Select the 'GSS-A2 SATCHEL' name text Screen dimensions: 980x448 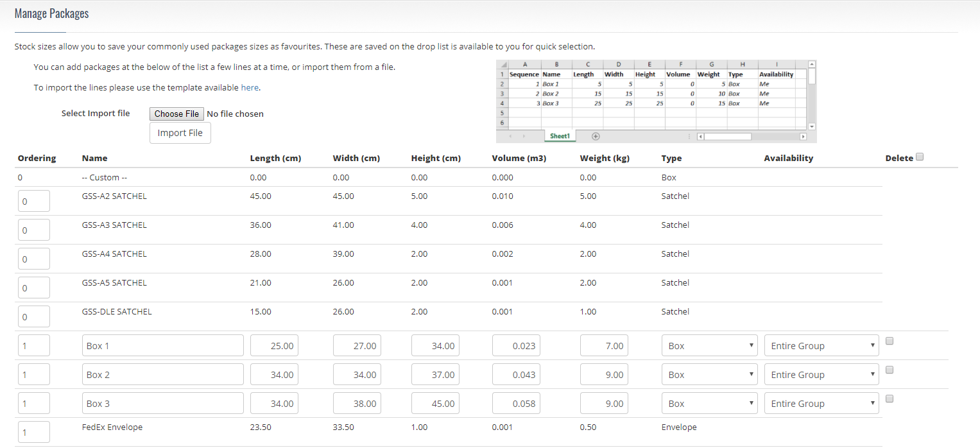click(x=114, y=196)
